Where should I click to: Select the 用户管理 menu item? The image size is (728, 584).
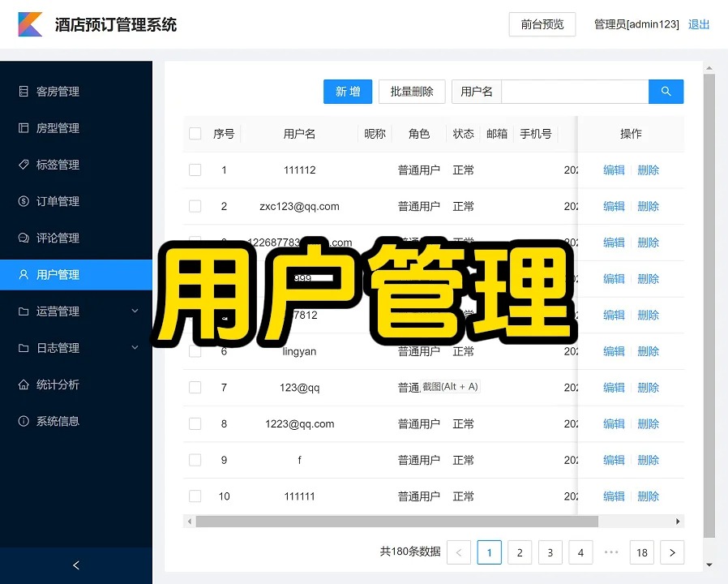coord(58,275)
